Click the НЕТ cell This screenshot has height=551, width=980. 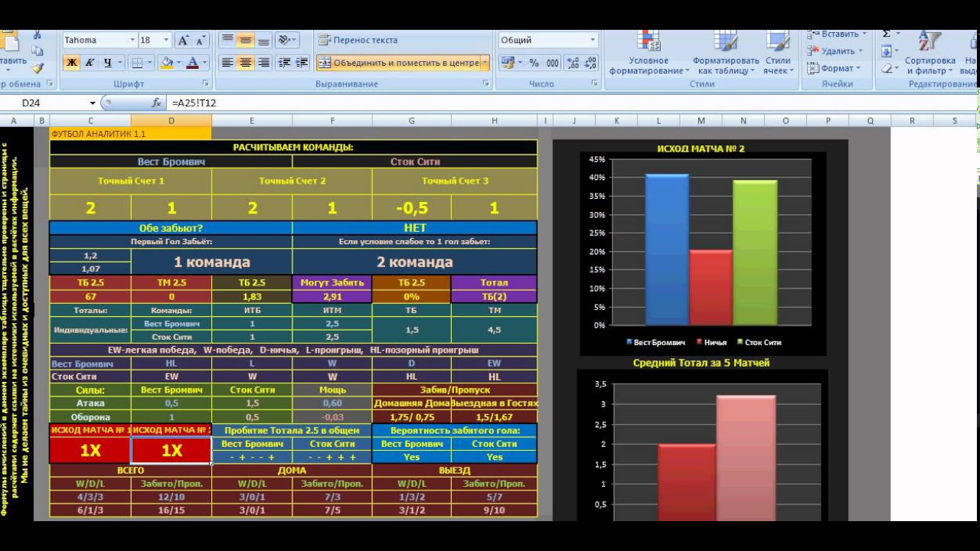pos(415,228)
